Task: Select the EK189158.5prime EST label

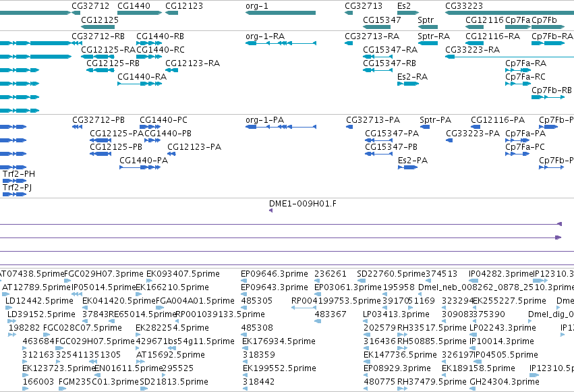Action: click(478, 368)
